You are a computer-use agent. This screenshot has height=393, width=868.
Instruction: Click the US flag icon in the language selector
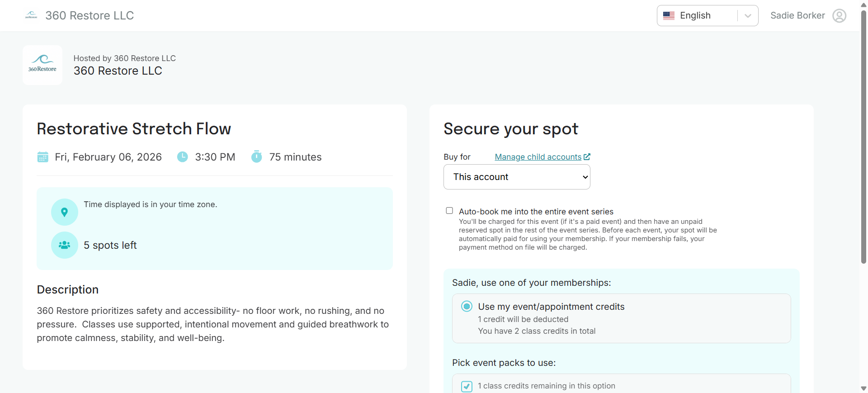(669, 15)
